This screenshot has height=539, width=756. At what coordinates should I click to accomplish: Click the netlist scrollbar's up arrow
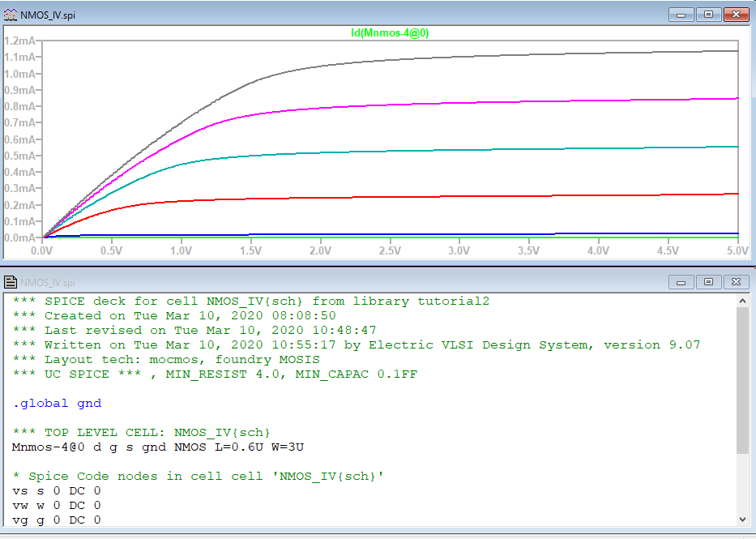743,301
